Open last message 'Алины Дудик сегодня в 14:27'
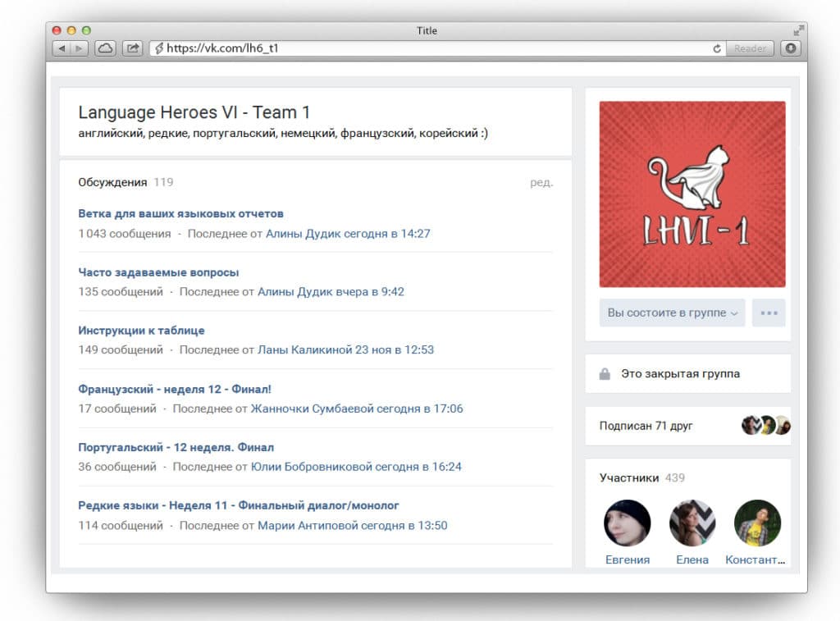Screen dimensions: 840x621 (348, 234)
